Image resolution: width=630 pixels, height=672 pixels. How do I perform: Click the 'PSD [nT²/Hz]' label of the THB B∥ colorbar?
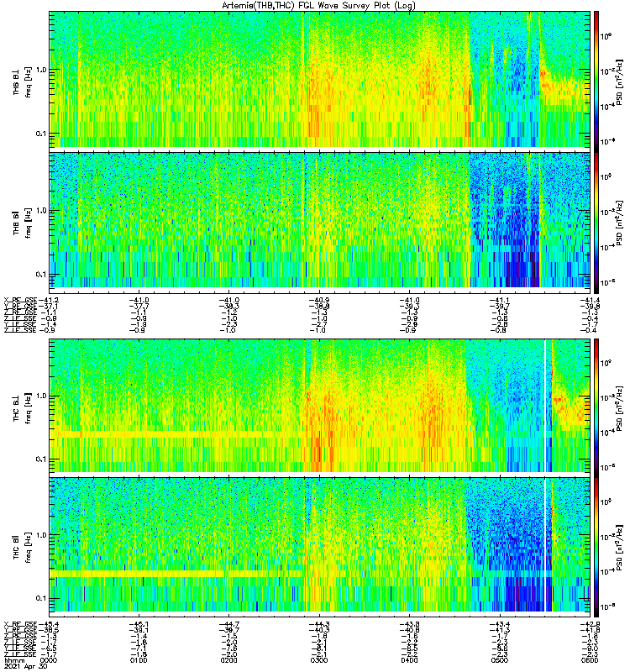[x=620, y=223]
